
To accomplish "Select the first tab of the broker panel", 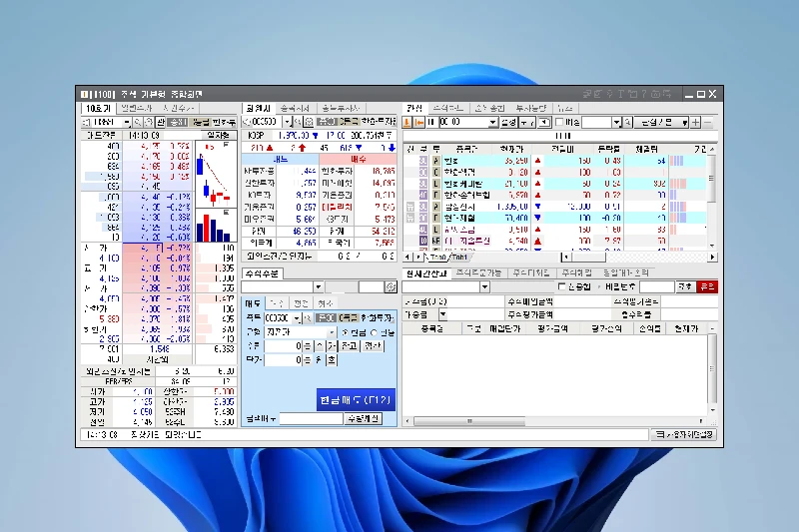I will [259, 108].
